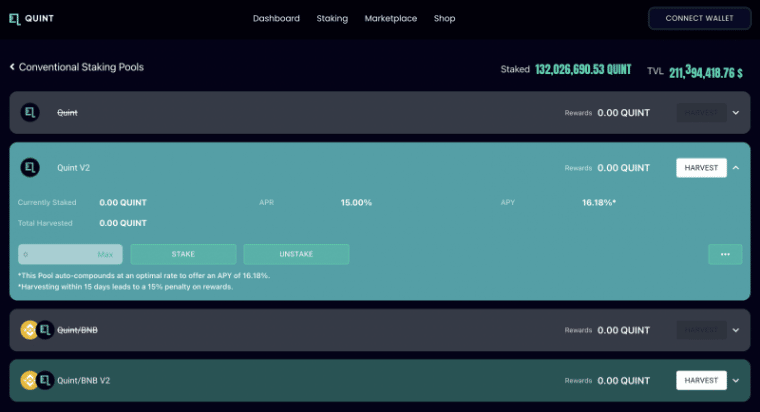Click the Unstake button
This screenshot has height=412, width=760.
pos(296,254)
